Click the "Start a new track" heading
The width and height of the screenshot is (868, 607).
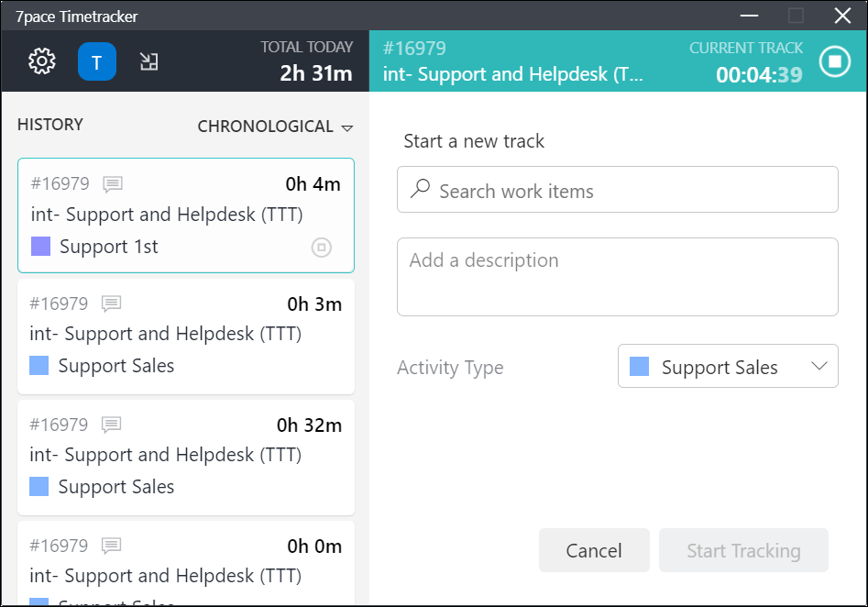click(474, 141)
